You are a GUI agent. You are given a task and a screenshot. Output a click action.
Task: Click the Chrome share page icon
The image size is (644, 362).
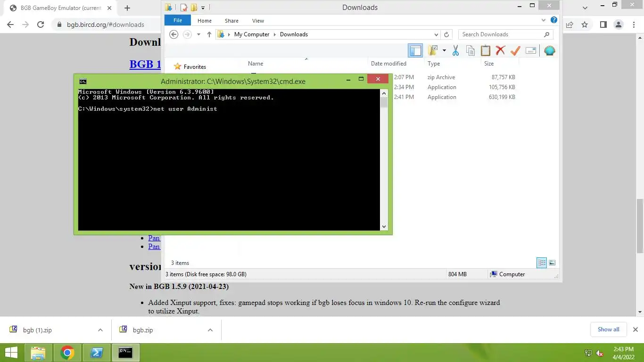click(570, 25)
